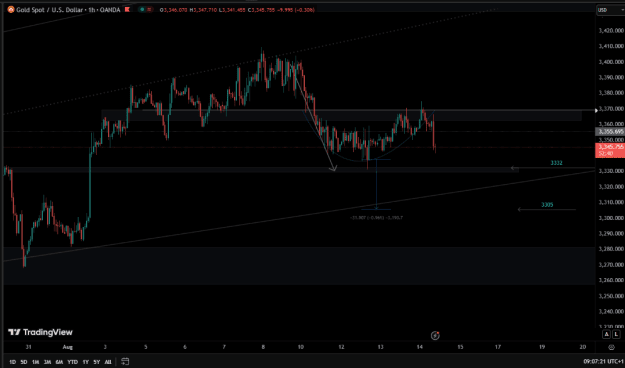Select the 1M time range

(35, 362)
